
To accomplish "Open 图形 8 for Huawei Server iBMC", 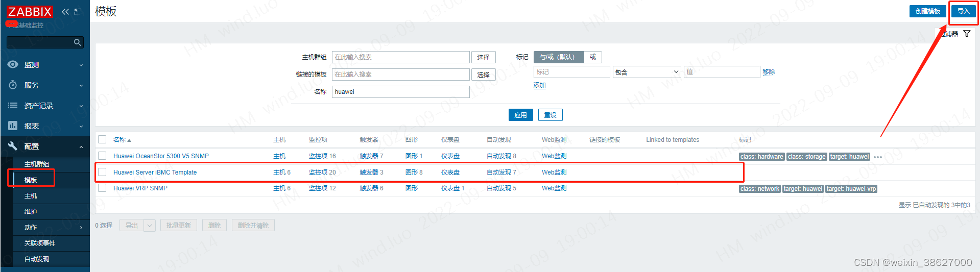I will (x=412, y=172).
